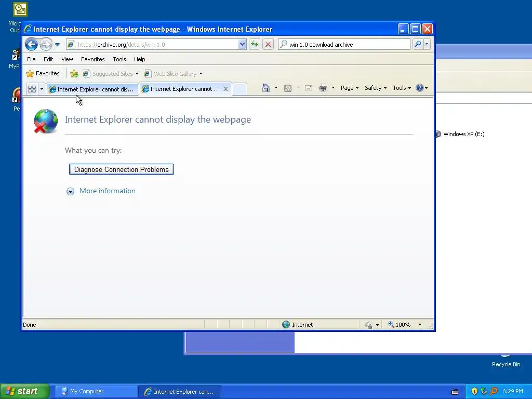Minimize the Internet Explorer window
Viewport: 532px width, 399px height.
tap(403, 29)
